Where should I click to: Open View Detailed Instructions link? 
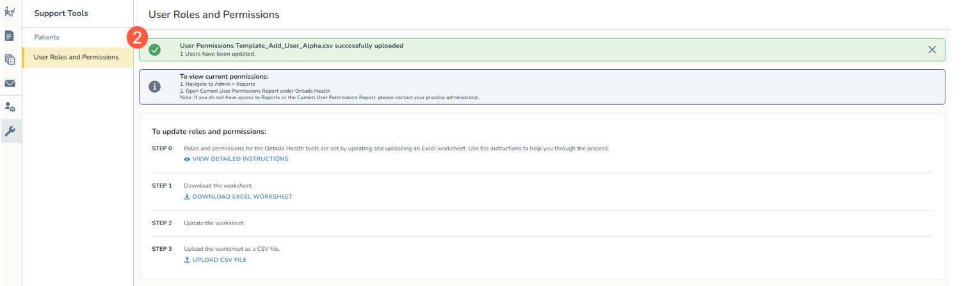click(x=240, y=159)
